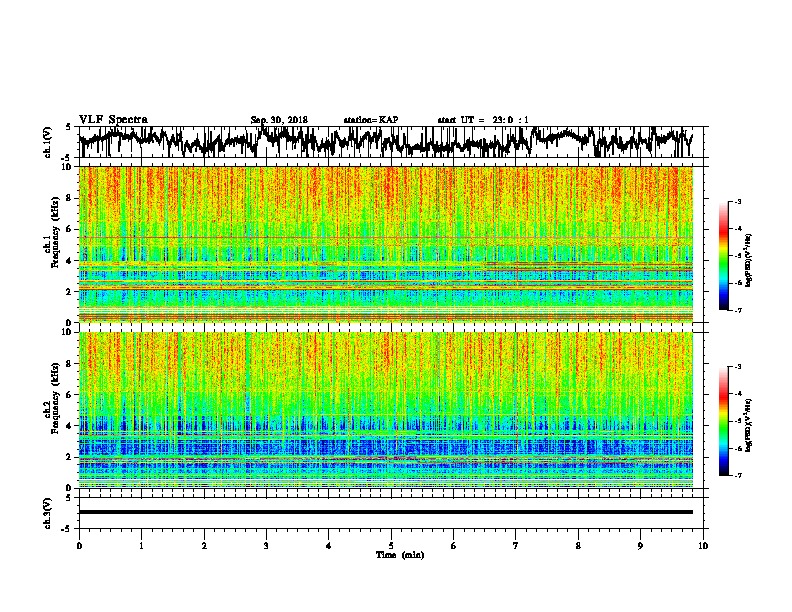Click the "ch.1(V)" axis label
Image resolution: width=792 pixels, height=612 pixels.
(48, 142)
